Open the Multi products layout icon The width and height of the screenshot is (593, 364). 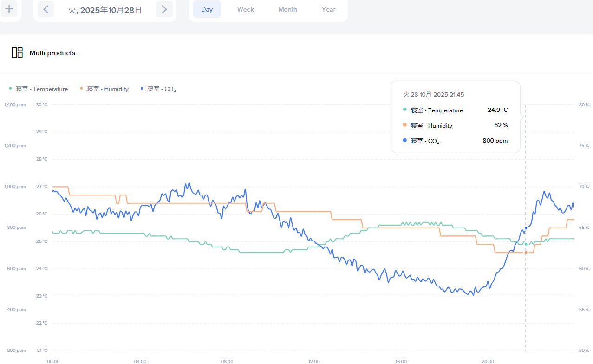tap(17, 53)
